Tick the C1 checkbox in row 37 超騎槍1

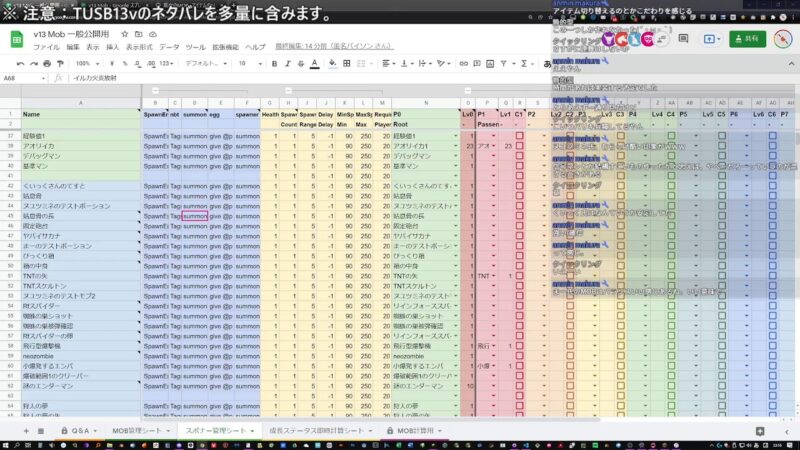520,135
